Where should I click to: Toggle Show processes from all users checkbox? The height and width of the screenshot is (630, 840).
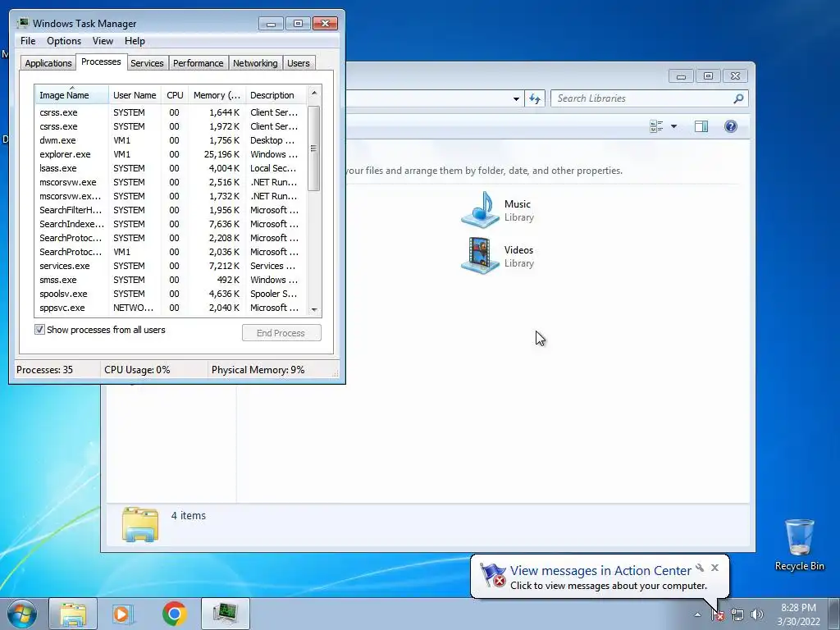tap(39, 330)
